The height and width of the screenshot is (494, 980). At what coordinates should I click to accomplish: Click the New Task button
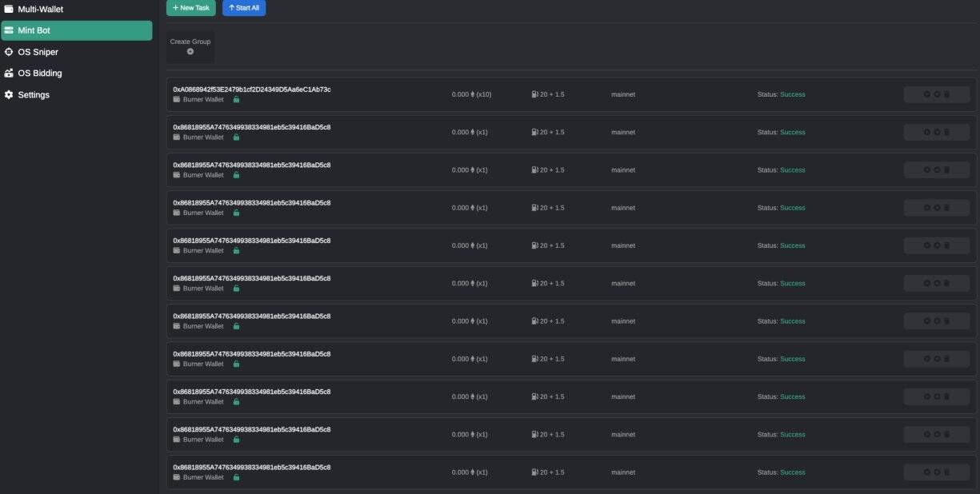coord(190,7)
